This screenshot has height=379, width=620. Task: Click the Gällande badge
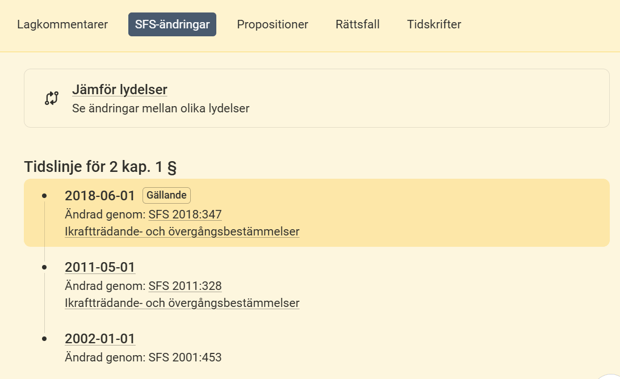(x=166, y=195)
